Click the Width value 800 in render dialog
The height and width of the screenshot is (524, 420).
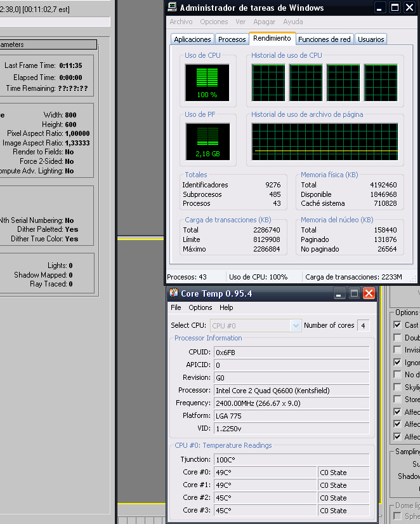pos(71,115)
